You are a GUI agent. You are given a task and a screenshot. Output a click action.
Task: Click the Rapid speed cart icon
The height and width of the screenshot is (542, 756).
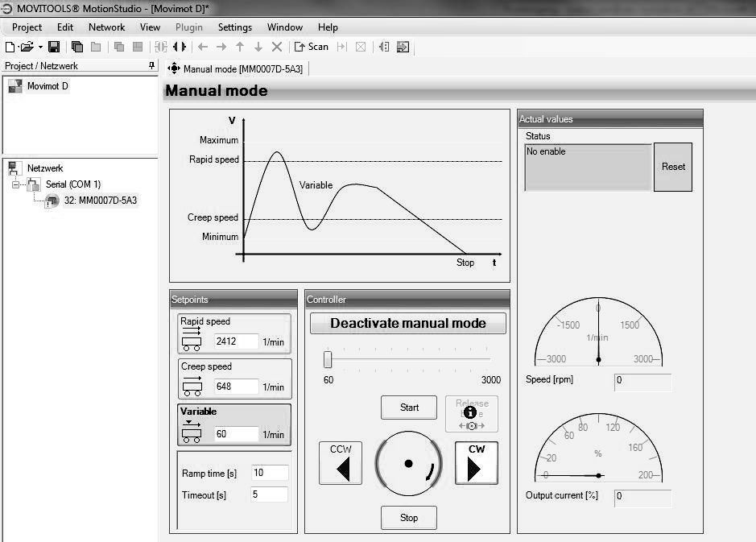(x=192, y=338)
